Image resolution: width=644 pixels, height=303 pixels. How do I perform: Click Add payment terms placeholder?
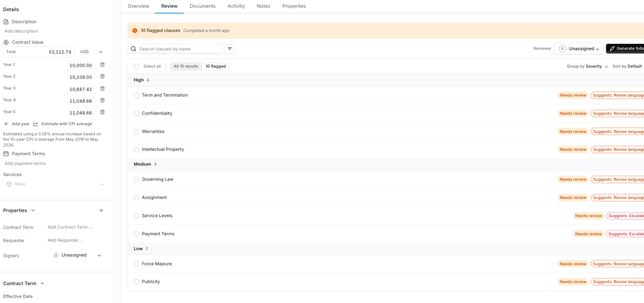click(25, 164)
